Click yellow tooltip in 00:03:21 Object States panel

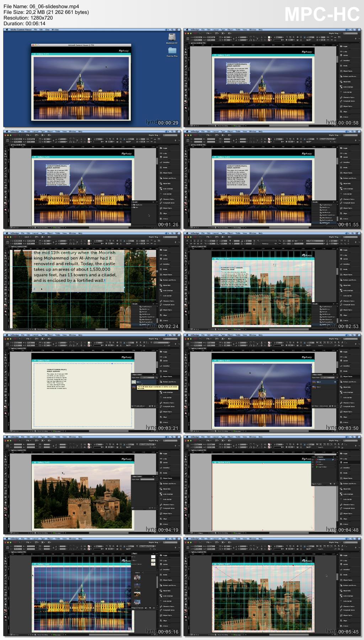[157, 388]
